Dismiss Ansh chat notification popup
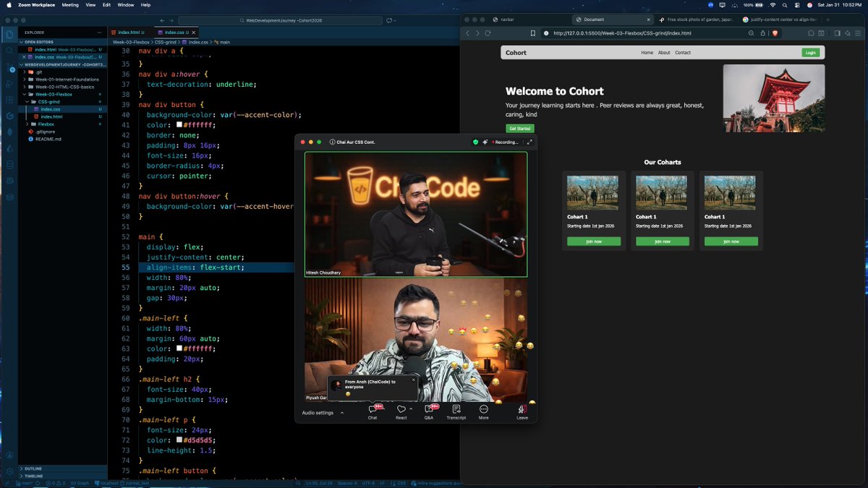The image size is (868, 488). point(414,380)
